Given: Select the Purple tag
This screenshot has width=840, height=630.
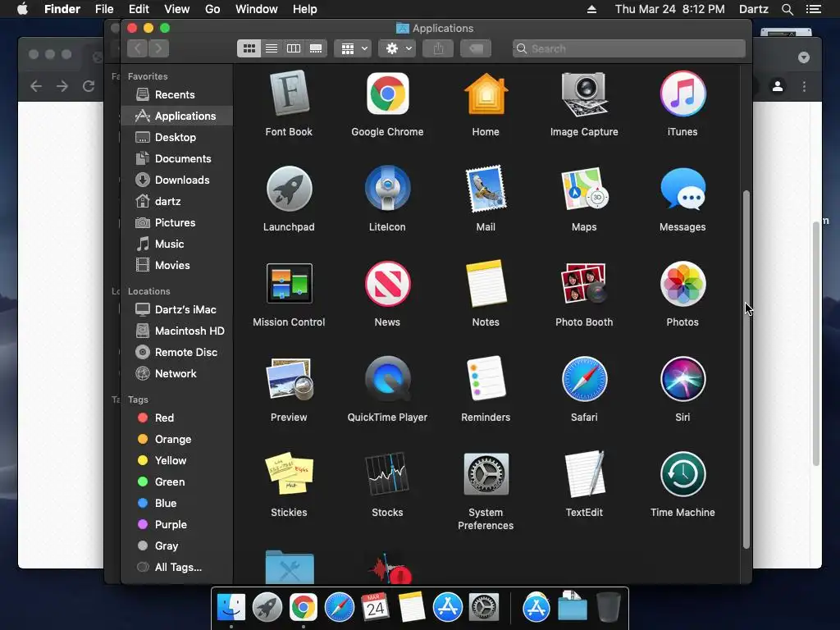Looking at the screenshot, I should [x=176, y=525].
